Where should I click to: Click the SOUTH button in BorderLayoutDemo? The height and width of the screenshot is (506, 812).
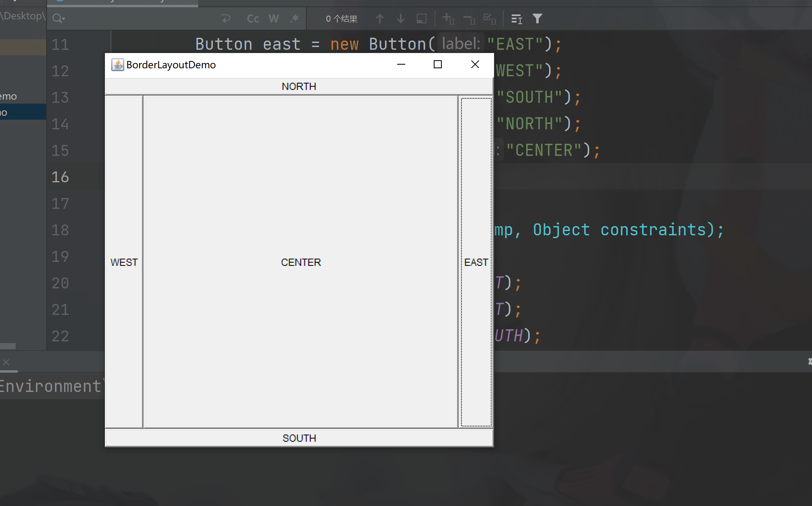click(299, 438)
